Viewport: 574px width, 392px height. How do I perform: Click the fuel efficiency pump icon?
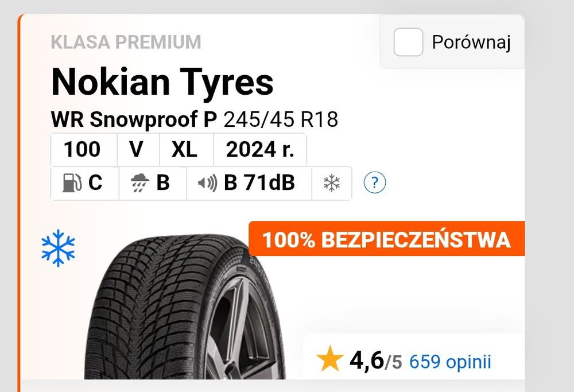coord(71,183)
